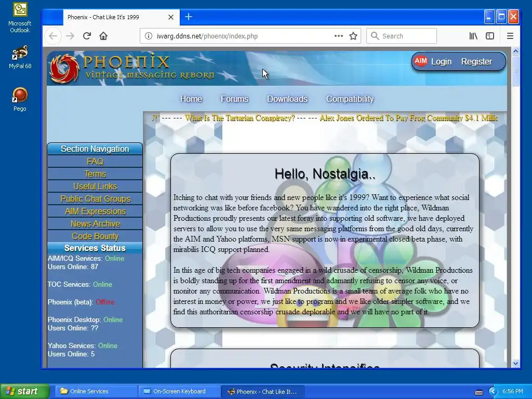The image size is (532, 399).
Task: Click the scrollbar up arrow
Action: click(x=515, y=51)
